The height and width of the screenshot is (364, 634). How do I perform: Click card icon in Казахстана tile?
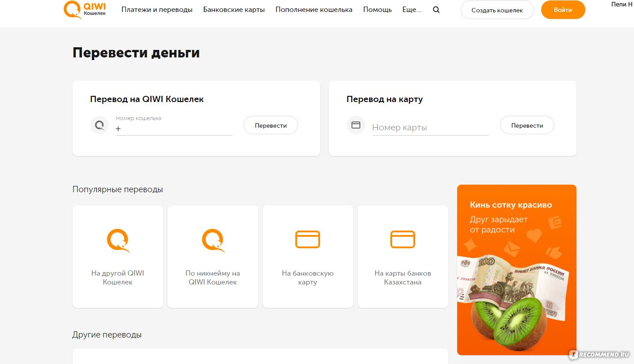[403, 239]
